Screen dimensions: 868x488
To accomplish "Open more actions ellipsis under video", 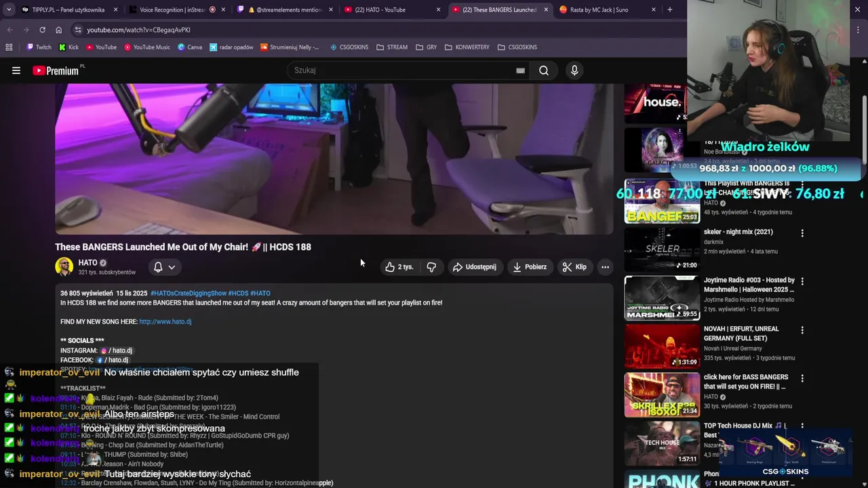I will [x=605, y=267].
